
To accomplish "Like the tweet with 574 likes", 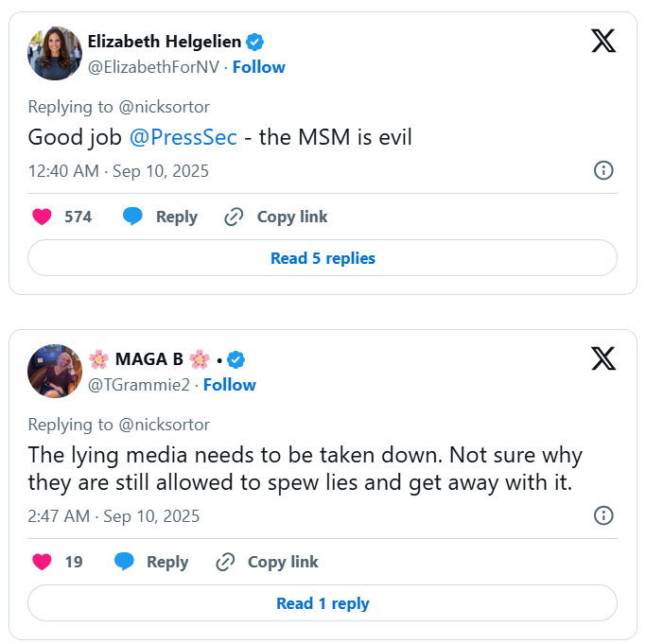I will coord(42,217).
